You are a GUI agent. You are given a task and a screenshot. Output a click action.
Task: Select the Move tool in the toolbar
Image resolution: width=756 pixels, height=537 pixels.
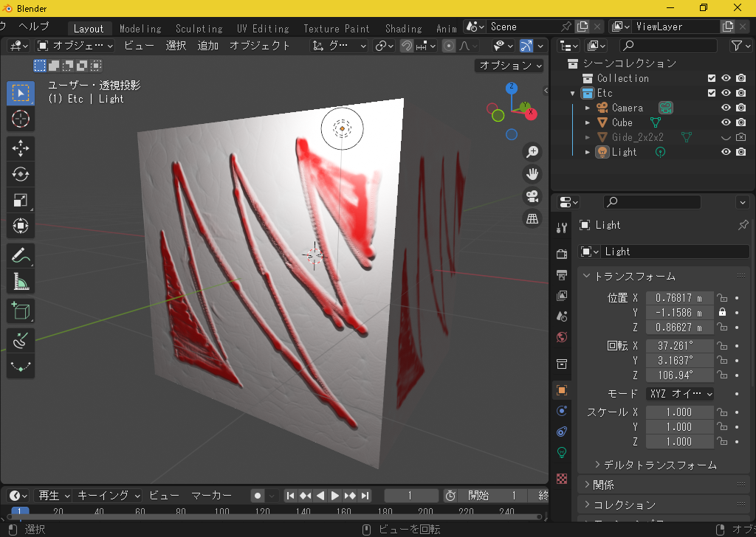coord(20,148)
